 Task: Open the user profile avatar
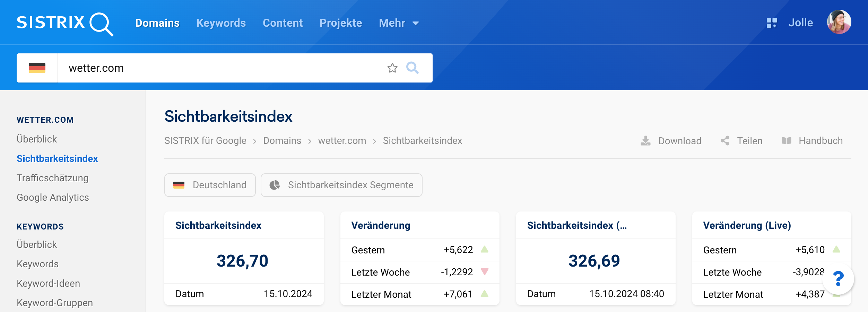(x=839, y=22)
